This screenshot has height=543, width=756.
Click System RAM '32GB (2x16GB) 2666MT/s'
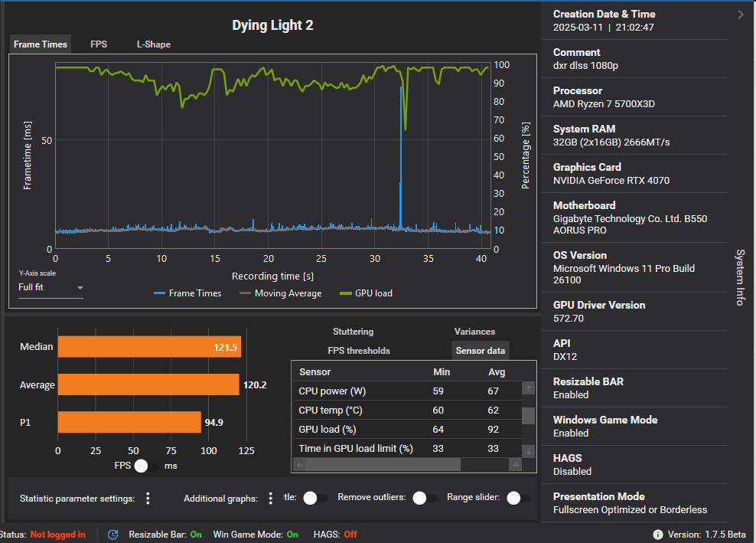(611, 142)
